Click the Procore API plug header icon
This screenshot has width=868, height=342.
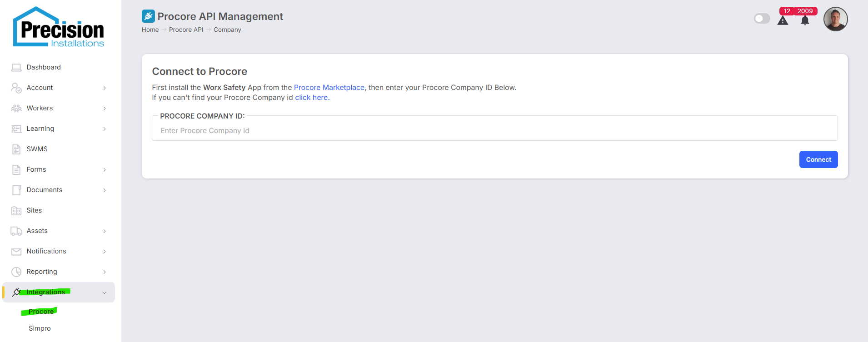point(148,16)
